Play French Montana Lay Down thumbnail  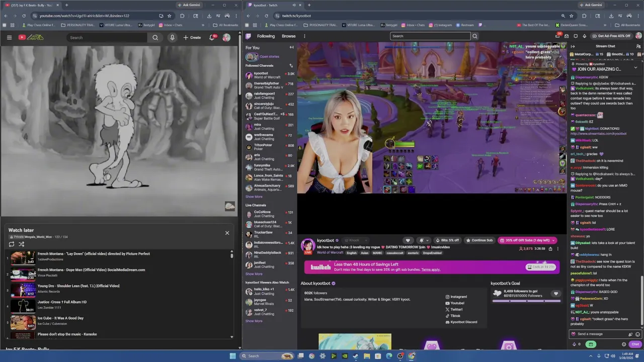[23, 257]
